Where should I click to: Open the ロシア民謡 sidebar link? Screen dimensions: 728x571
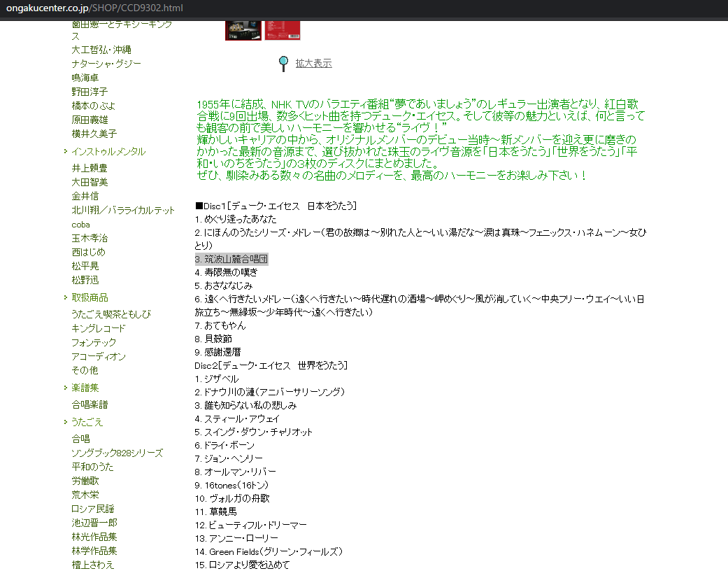point(93,509)
